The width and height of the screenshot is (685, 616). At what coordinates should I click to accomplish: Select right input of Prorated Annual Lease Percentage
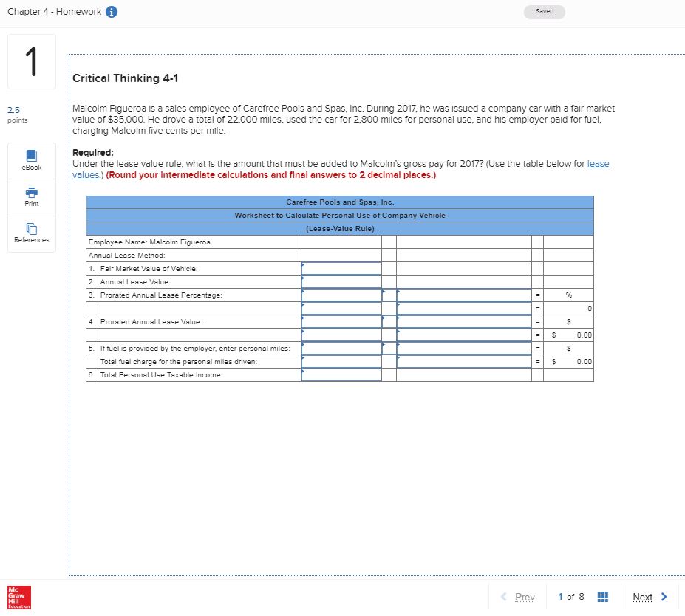(x=464, y=295)
